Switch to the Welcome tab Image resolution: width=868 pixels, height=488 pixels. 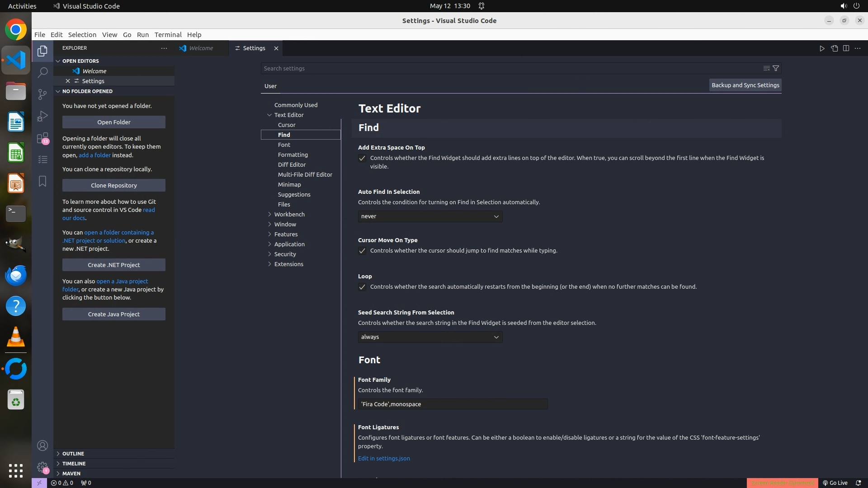201,48
